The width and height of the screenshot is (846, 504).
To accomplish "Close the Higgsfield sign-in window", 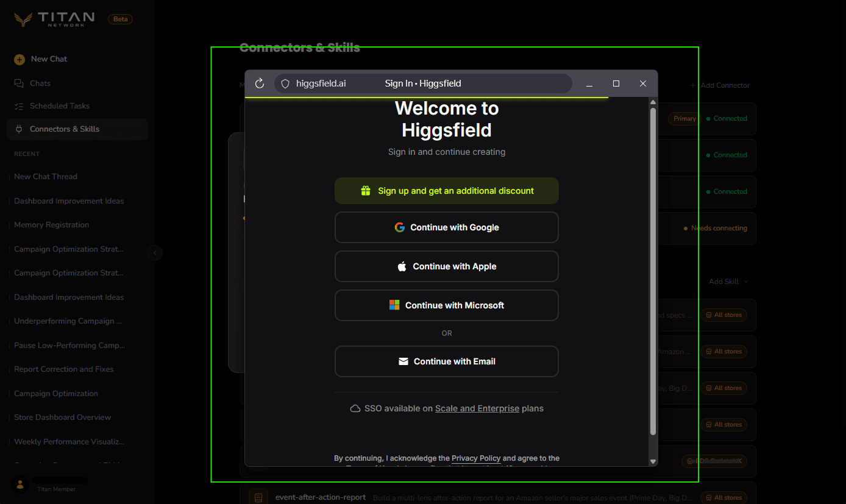I will click(643, 83).
